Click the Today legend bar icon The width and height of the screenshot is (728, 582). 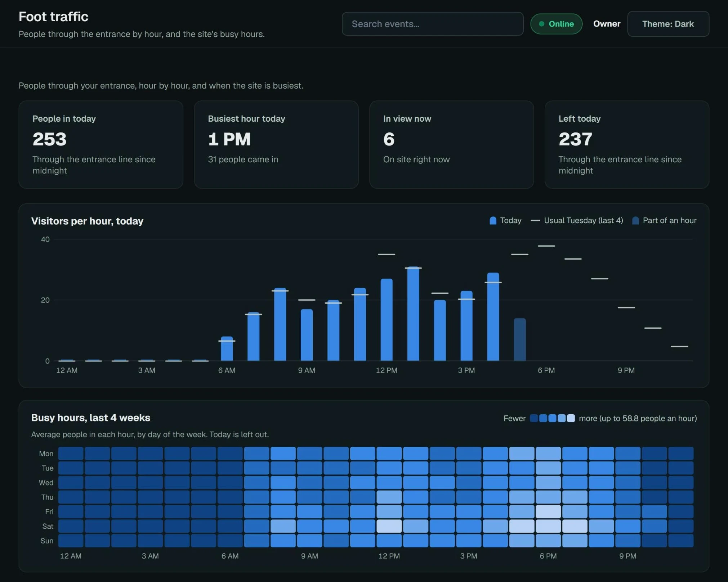(x=493, y=221)
